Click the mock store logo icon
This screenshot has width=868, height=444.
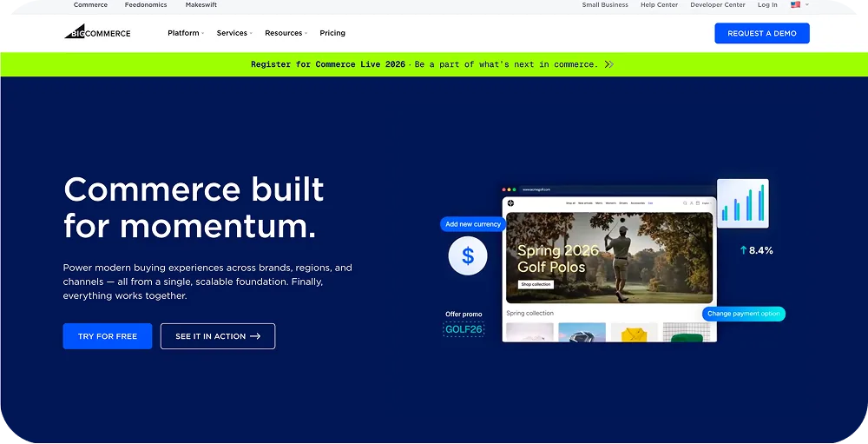tap(510, 202)
